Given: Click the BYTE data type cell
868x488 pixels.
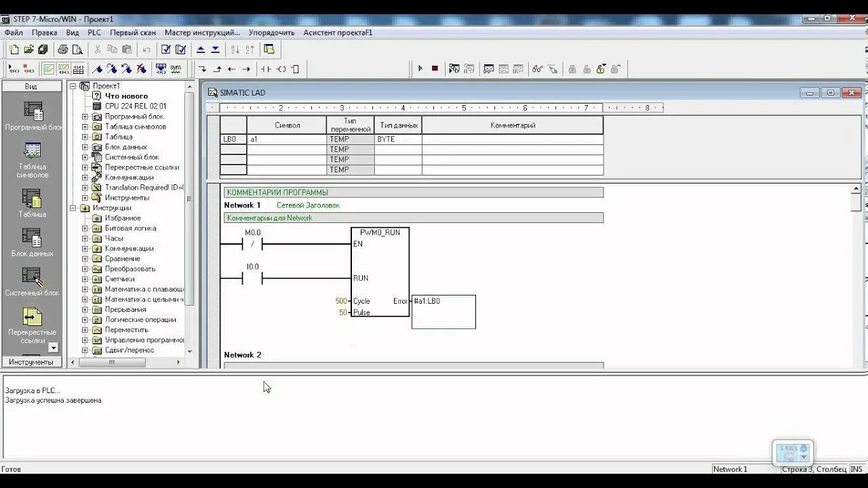Looking at the screenshot, I should pos(398,139).
